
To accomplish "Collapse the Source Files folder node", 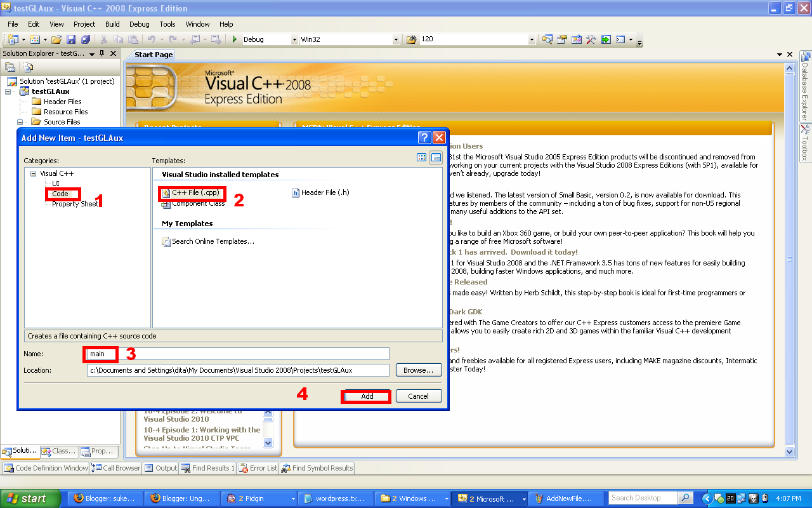I will [x=20, y=122].
